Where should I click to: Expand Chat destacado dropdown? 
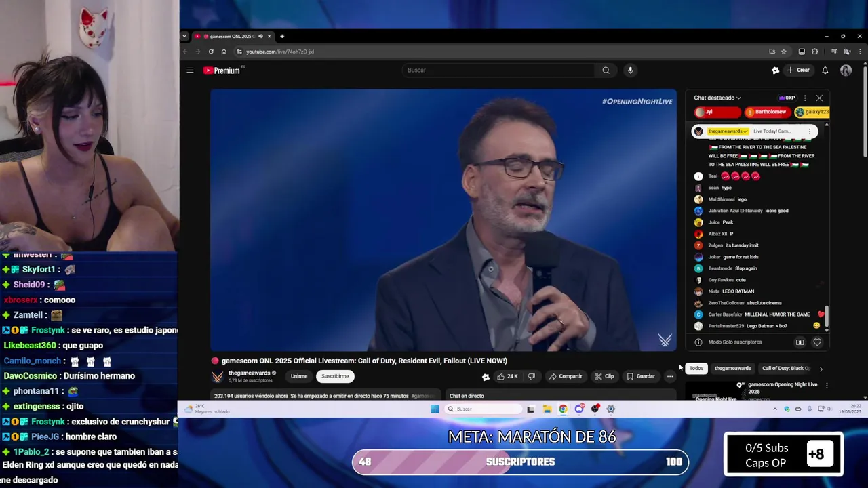tap(717, 98)
